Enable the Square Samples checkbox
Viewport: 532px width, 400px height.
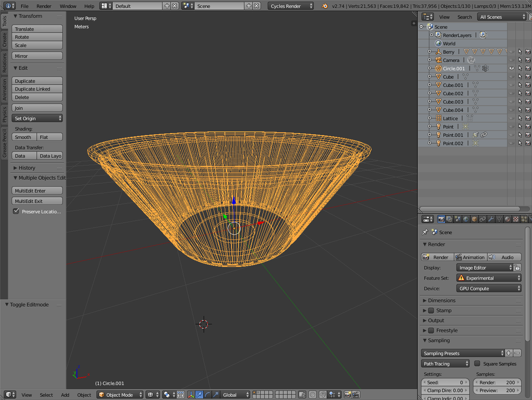tap(477, 364)
